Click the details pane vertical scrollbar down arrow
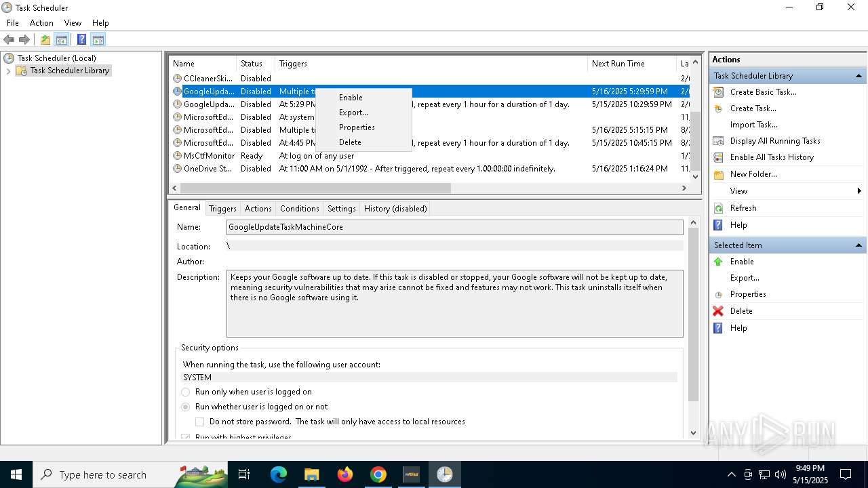This screenshot has height=488, width=868. click(693, 433)
